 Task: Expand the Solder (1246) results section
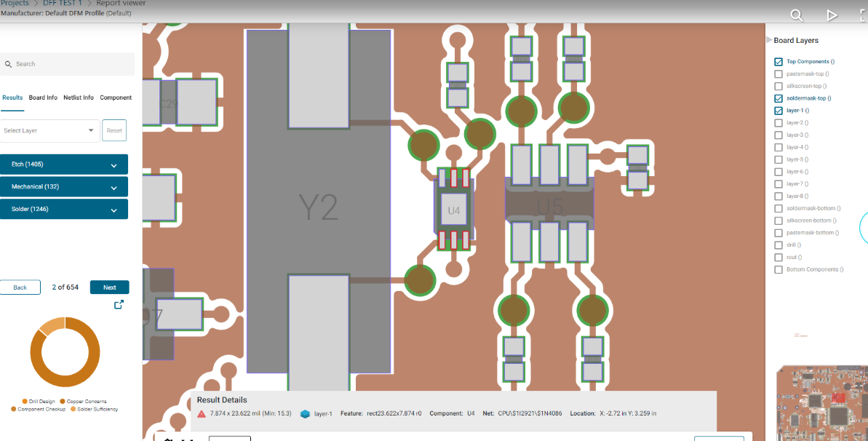64,210
